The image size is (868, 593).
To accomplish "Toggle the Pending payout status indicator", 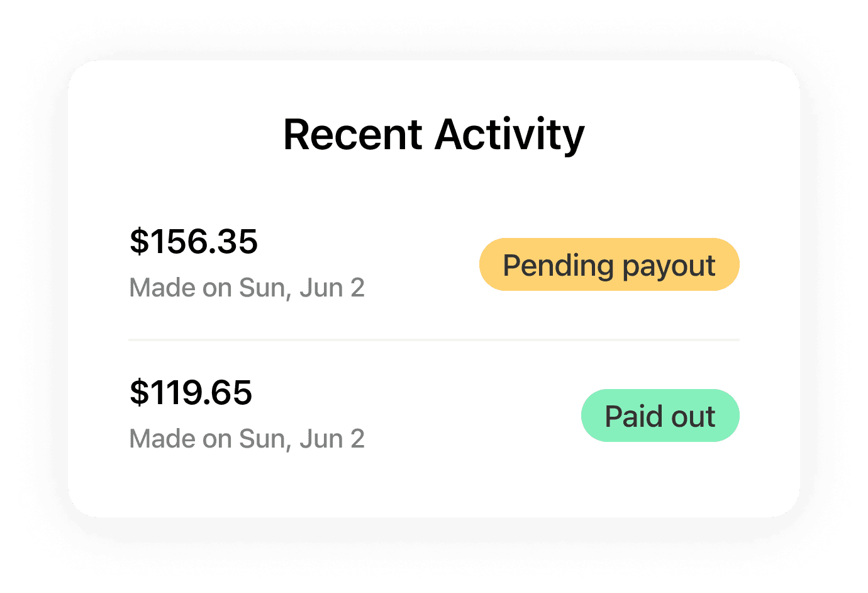I will click(609, 264).
